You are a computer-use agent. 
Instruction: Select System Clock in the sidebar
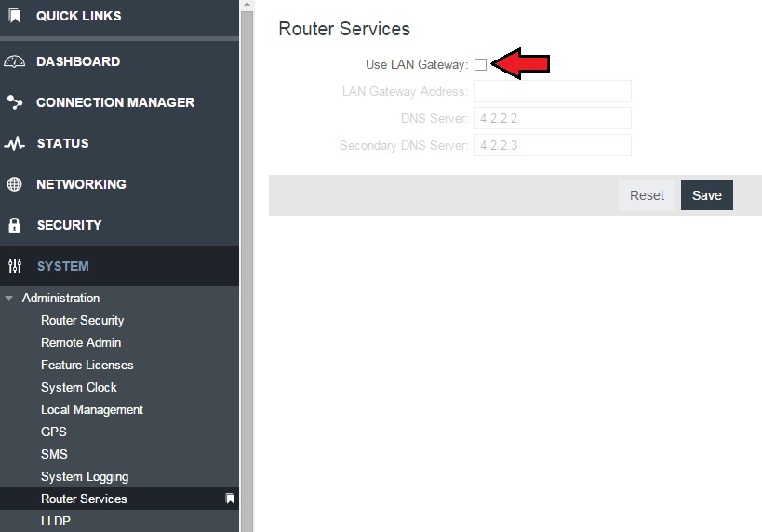tap(79, 387)
